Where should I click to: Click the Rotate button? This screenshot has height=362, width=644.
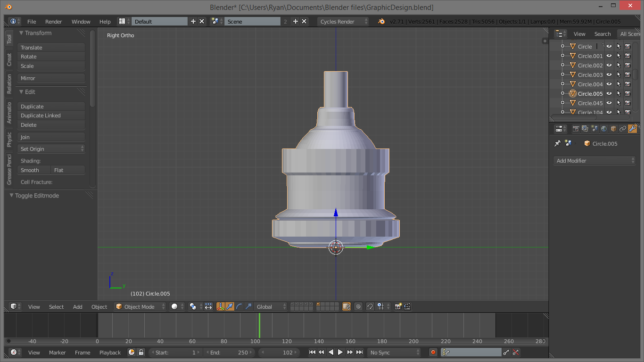point(51,57)
